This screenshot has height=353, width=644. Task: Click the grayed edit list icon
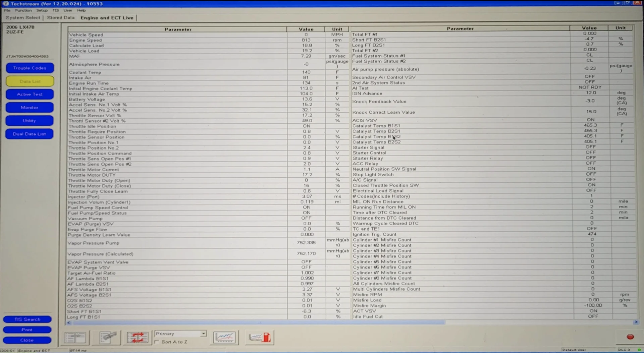point(108,337)
